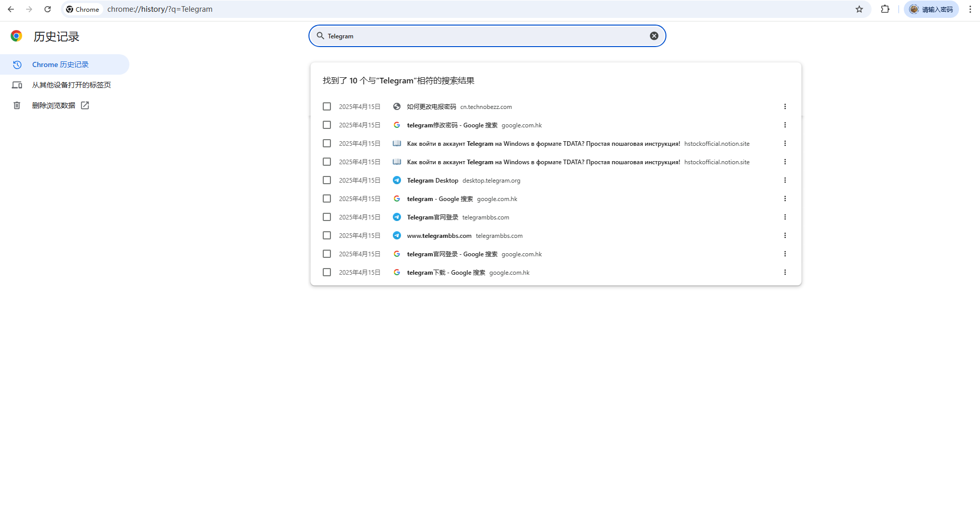Screen dimensions: 980x508
Task: Click the Chrome site info chip
Action: tap(83, 9)
